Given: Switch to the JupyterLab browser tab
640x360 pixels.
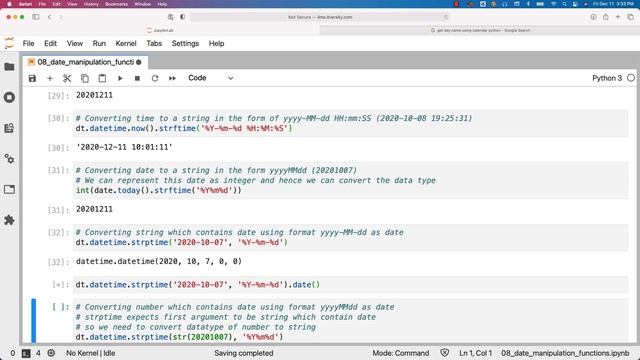Looking at the screenshot, I should (160, 30).
